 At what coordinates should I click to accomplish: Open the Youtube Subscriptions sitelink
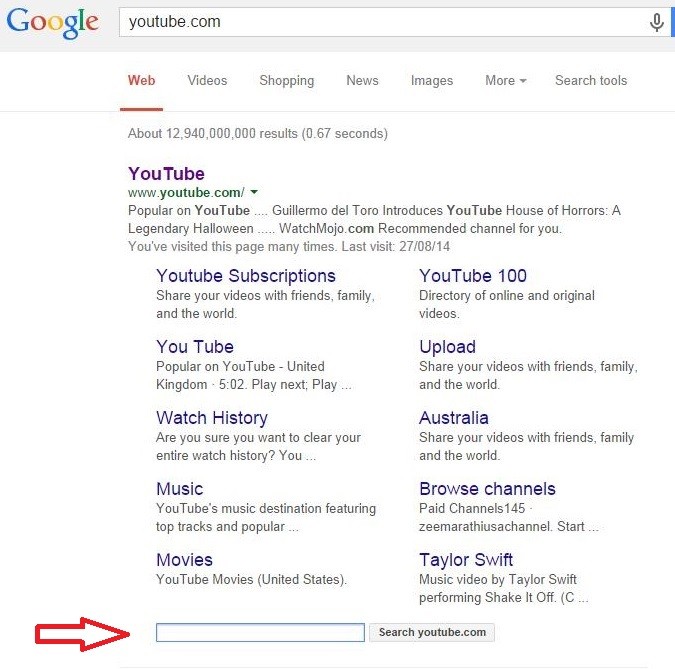[x=245, y=276]
